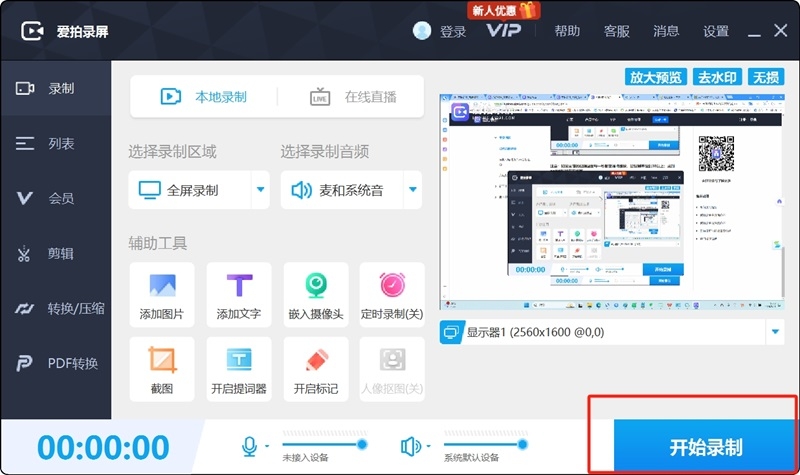Click the Lossless (无损) button
This screenshot has height=475, width=800.
point(766,77)
